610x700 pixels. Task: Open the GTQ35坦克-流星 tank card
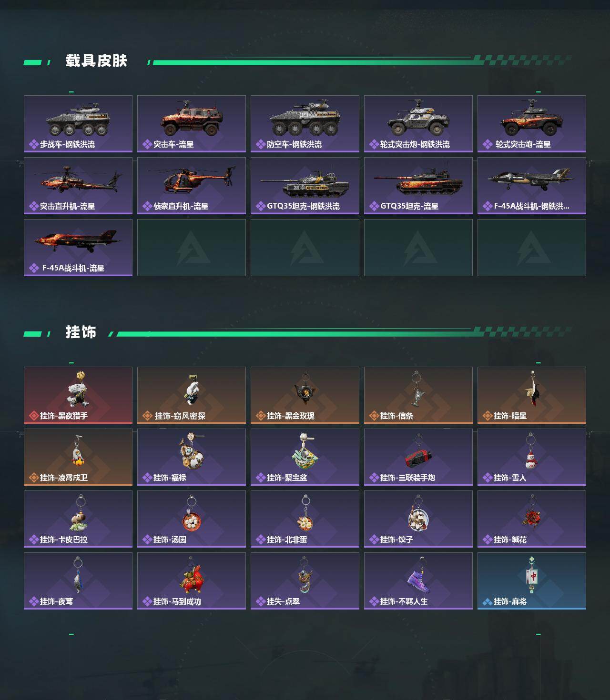pyautogui.click(x=418, y=186)
